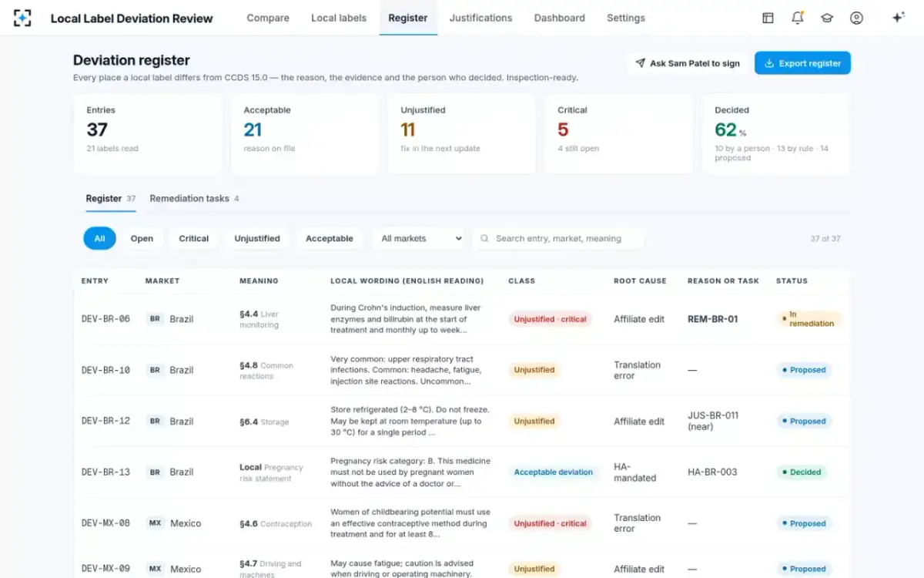924x578 pixels.
Task: Open the learning cap icon
Action: point(827,18)
